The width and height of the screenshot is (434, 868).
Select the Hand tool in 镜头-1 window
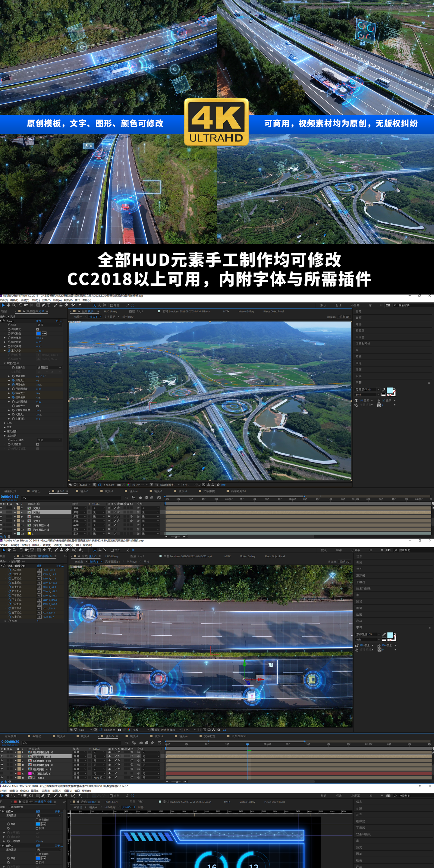tap(8, 305)
